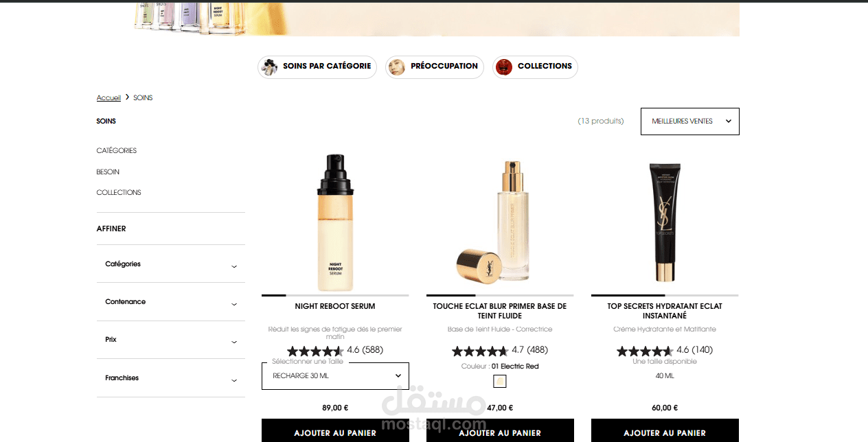Expand the Franchises filter section
868x442 pixels.
point(171,378)
